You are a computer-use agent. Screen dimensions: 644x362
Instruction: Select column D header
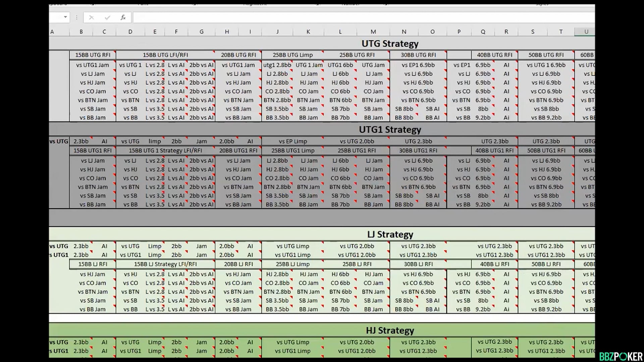point(130,32)
